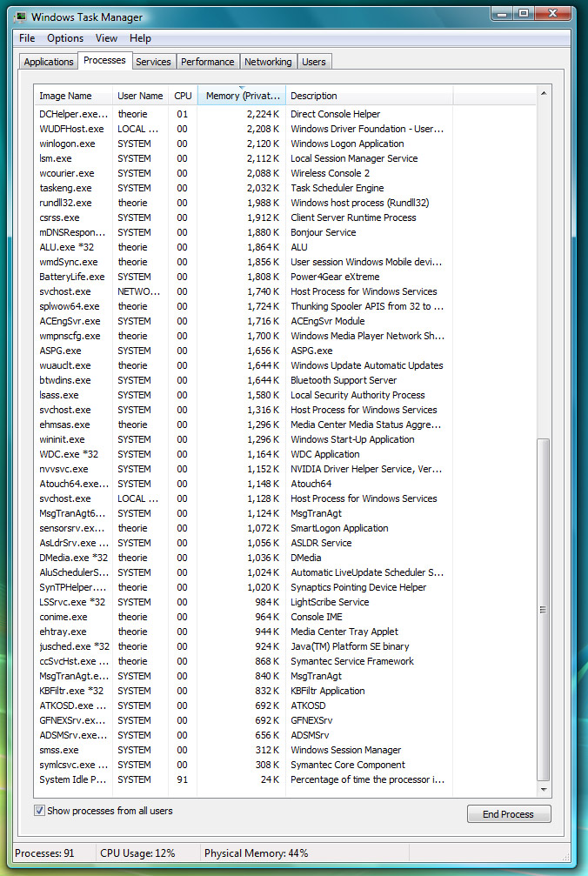Select the wininit.exe process

(244, 439)
